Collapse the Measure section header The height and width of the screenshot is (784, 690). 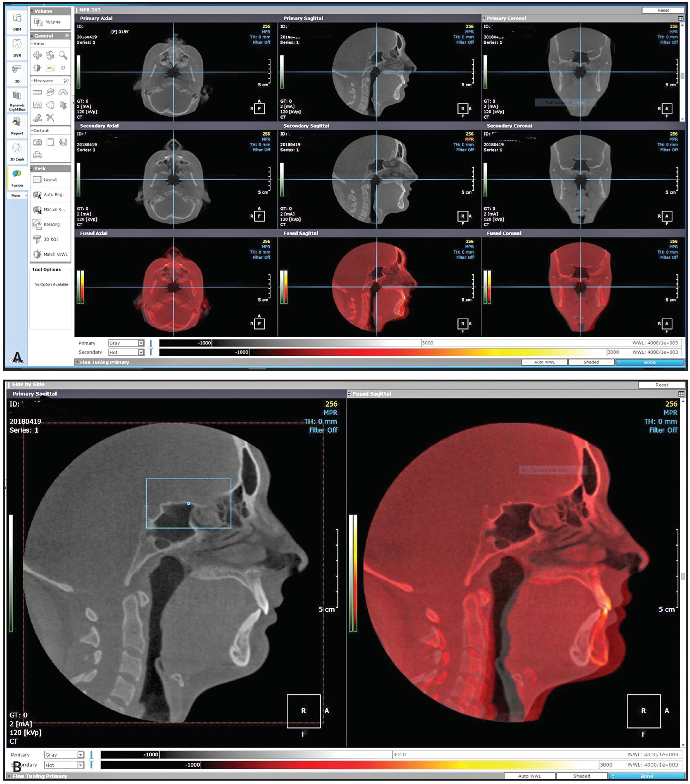click(43, 81)
